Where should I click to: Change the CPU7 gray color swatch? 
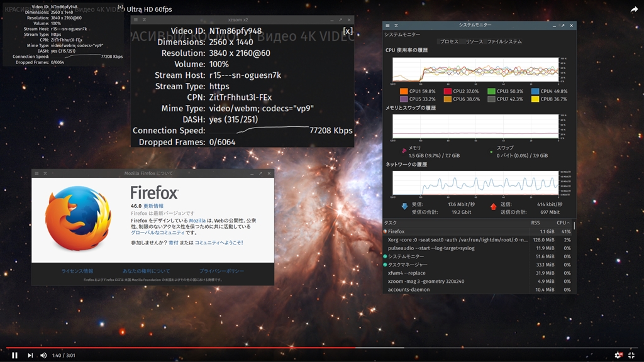[491, 99]
